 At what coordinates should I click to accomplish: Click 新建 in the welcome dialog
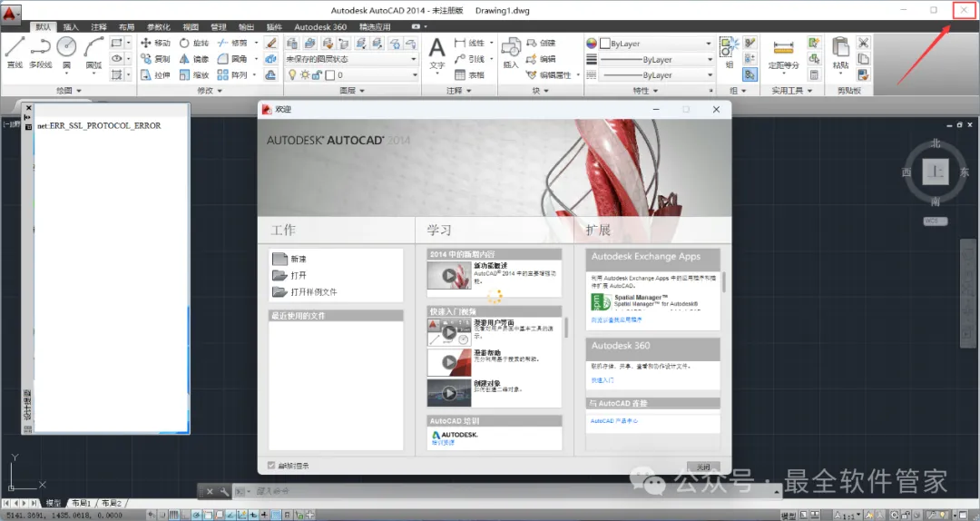tap(290, 259)
